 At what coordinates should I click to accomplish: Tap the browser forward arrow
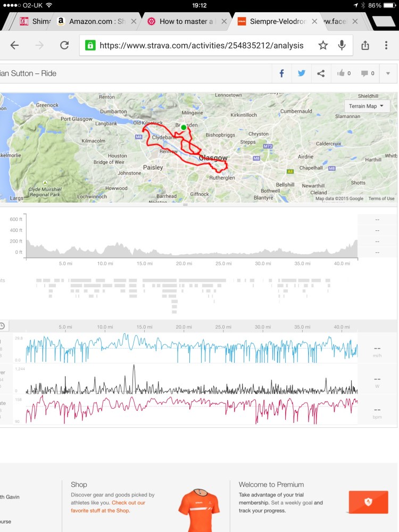[x=39, y=45]
